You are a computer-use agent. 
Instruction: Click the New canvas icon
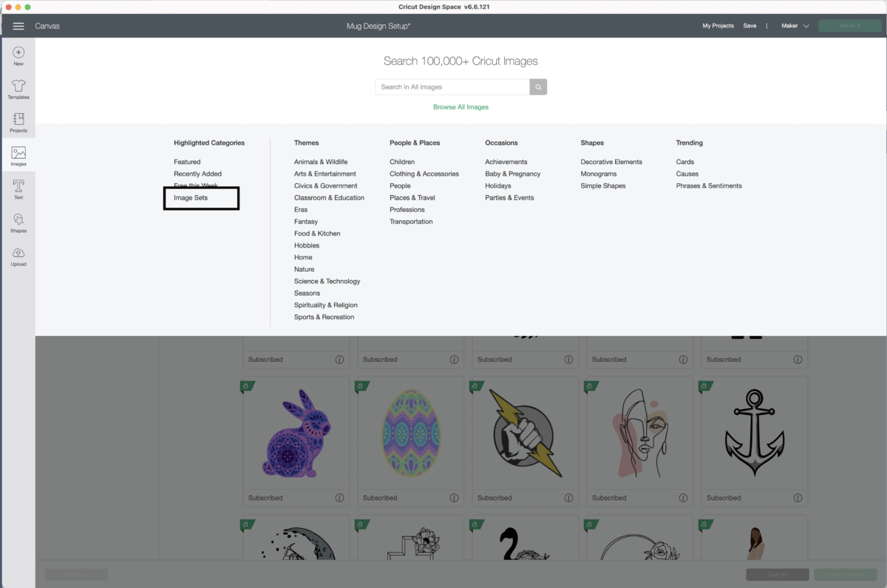(x=18, y=52)
